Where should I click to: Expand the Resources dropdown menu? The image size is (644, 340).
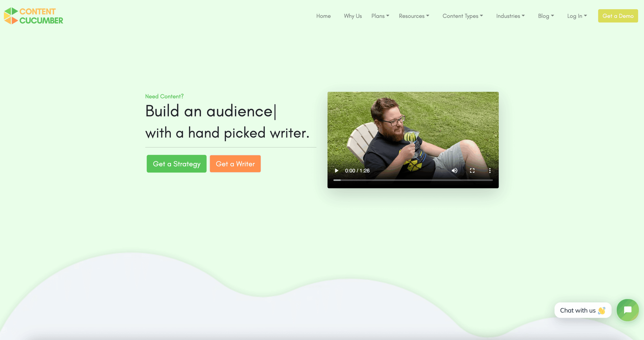coord(413,16)
